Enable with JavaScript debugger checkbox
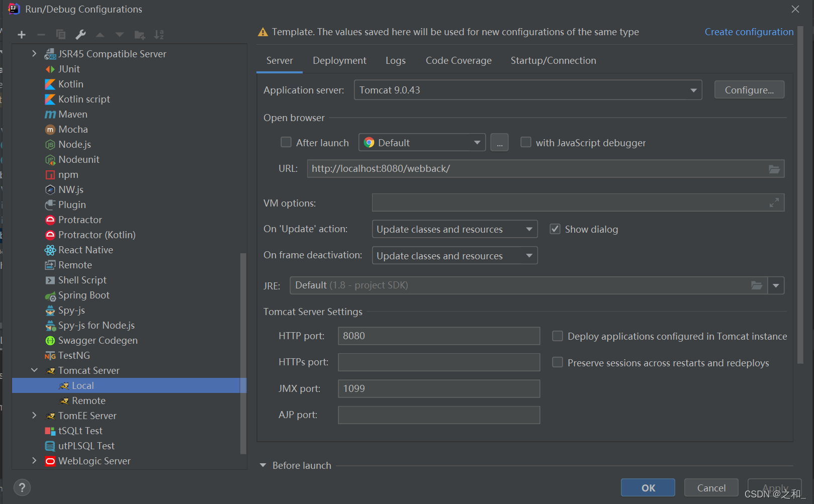The width and height of the screenshot is (814, 504). pyautogui.click(x=526, y=142)
